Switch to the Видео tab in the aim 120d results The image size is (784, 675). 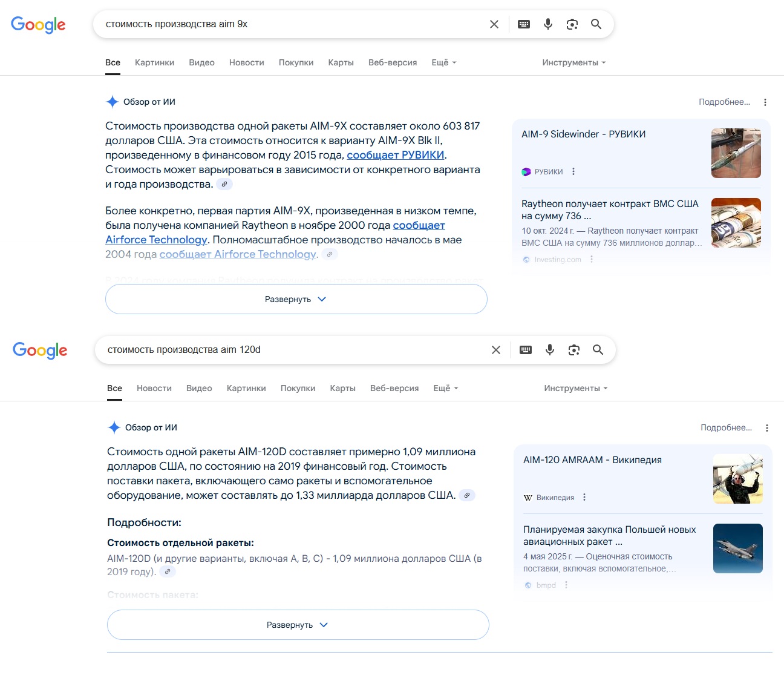pos(199,388)
